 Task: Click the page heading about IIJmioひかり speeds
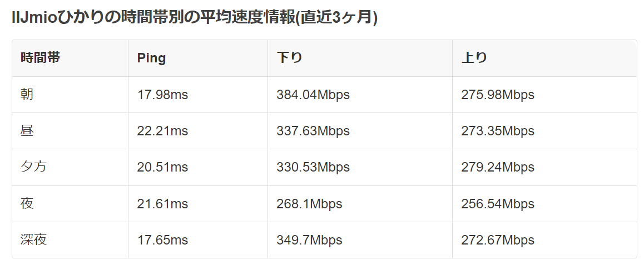point(195,17)
